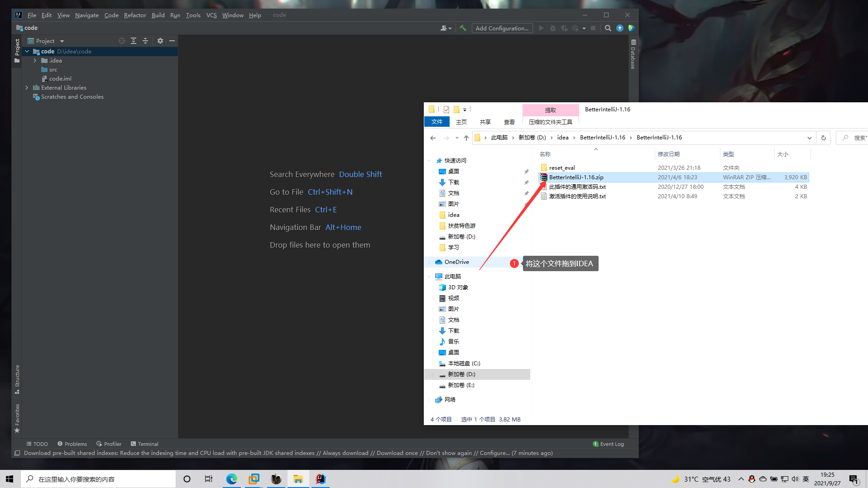
Task: Click the Windows Start button
Action: [x=10, y=479]
